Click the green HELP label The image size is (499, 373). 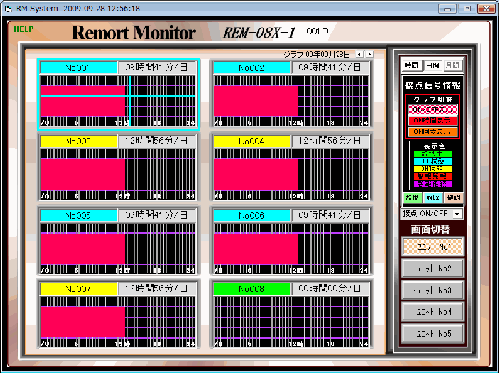point(23,29)
